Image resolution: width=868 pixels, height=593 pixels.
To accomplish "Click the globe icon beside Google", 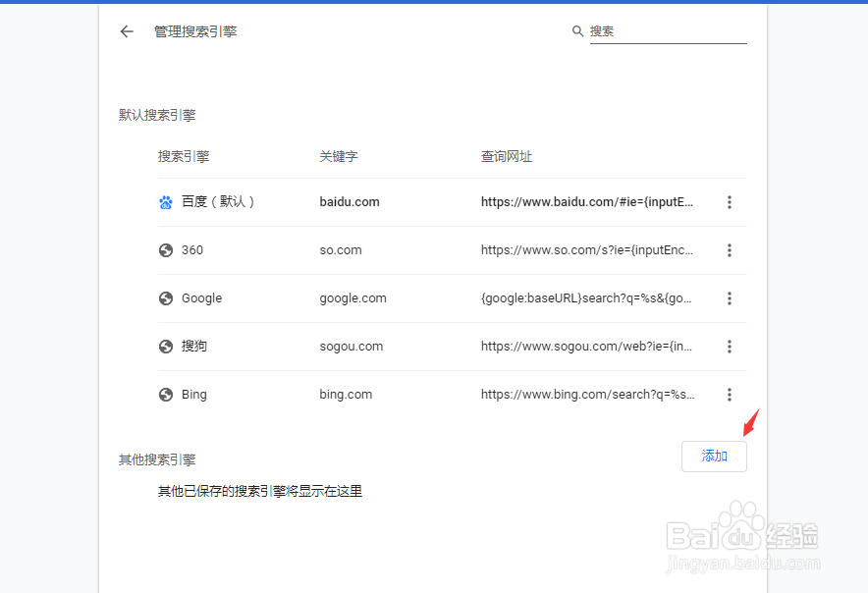I will [x=166, y=298].
